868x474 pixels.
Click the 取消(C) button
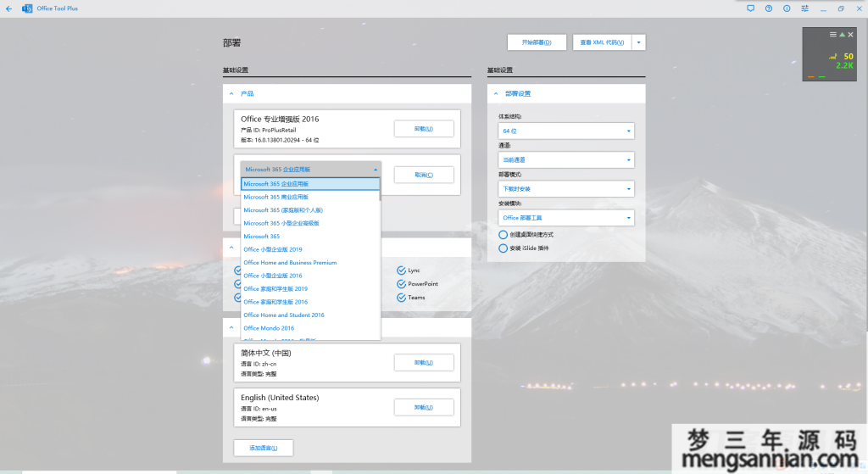pyautogui.click(x=424, y=175)
